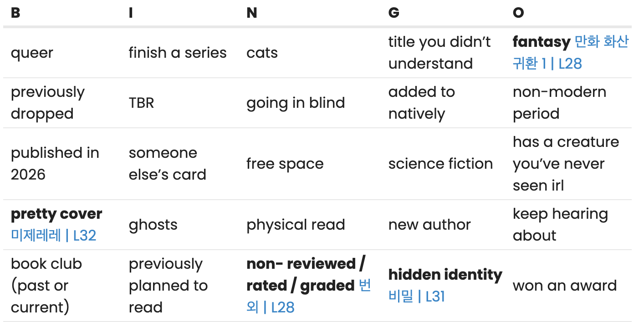Click 'title you didn't understand' cell
The image size is (644, 322).
439,53
